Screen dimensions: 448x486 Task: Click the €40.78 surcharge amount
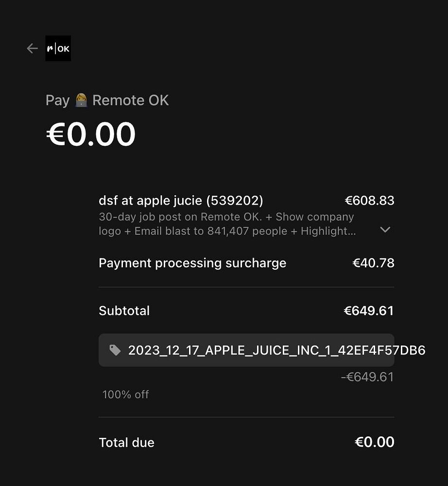373,263
